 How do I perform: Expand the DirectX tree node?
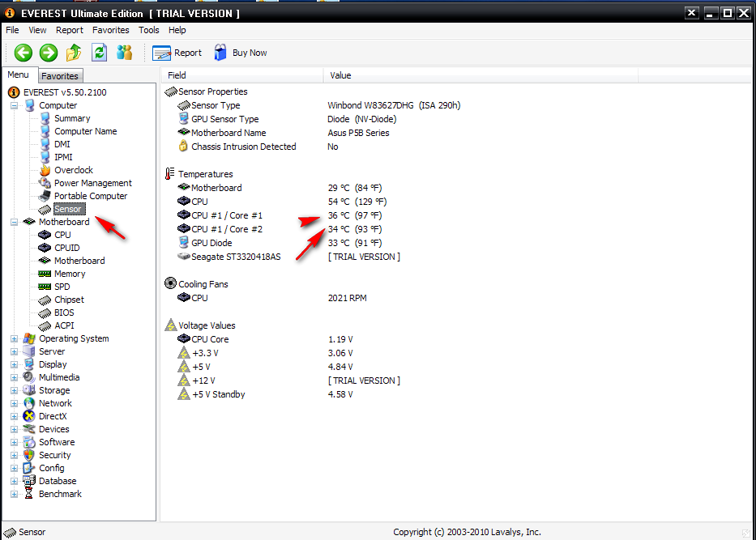pyautogui.click(x=14, y=417)
